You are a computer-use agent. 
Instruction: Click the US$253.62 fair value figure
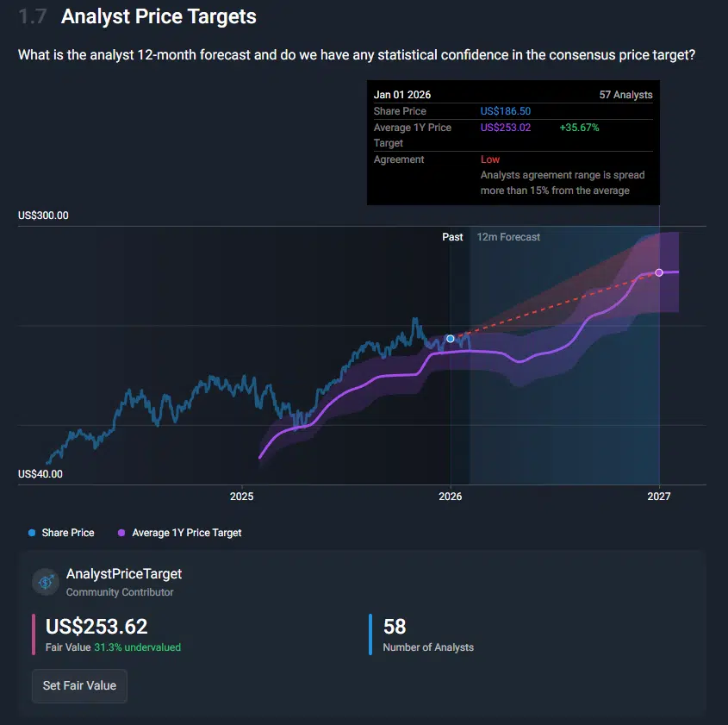pyautogui.click(x=96, y=627)
